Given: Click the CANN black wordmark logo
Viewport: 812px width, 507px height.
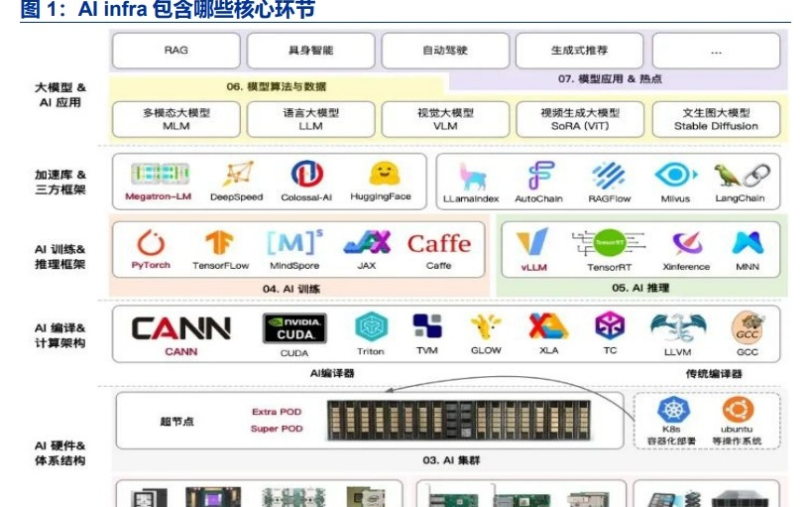Looking at the screenshot, I should (x=180, y=328).
